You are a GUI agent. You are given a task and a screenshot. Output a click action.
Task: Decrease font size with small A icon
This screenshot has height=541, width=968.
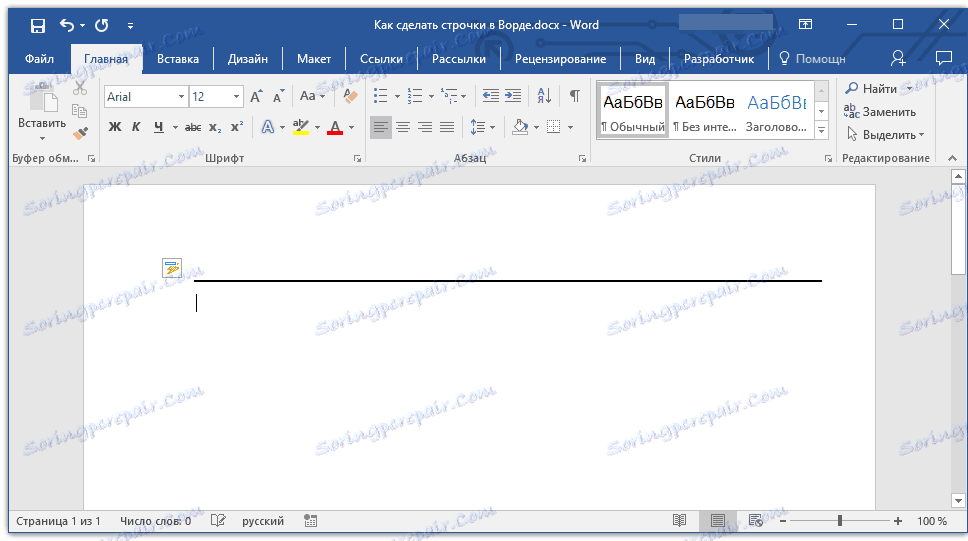pos(278,96)
